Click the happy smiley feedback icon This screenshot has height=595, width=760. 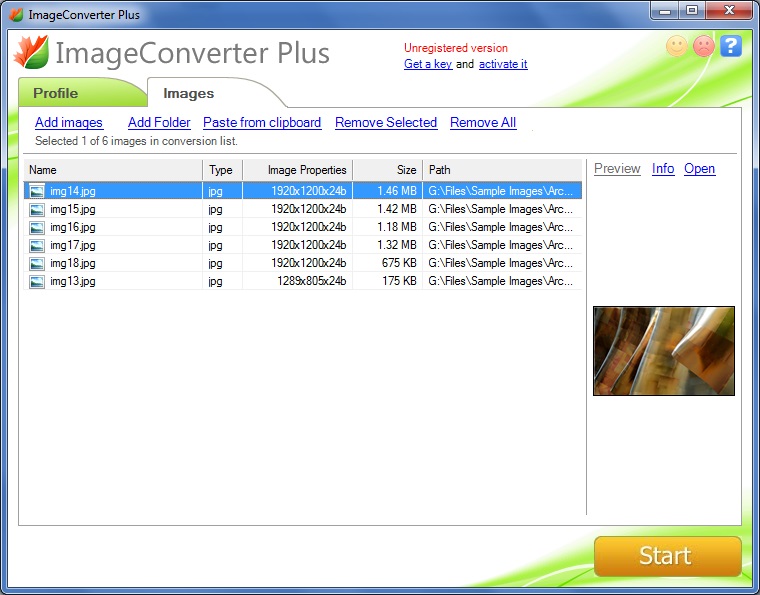point(677,46)
